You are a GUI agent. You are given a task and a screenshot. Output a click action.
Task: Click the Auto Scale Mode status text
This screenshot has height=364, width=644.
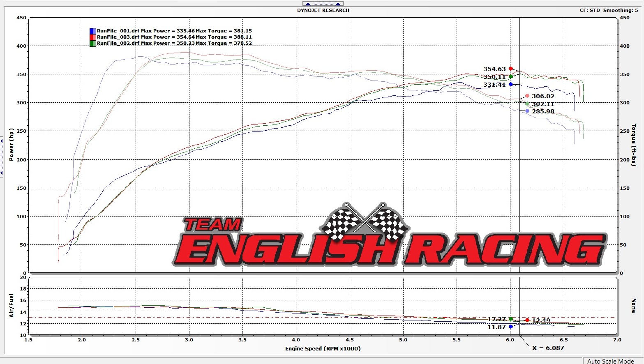(x=610, y=361)
